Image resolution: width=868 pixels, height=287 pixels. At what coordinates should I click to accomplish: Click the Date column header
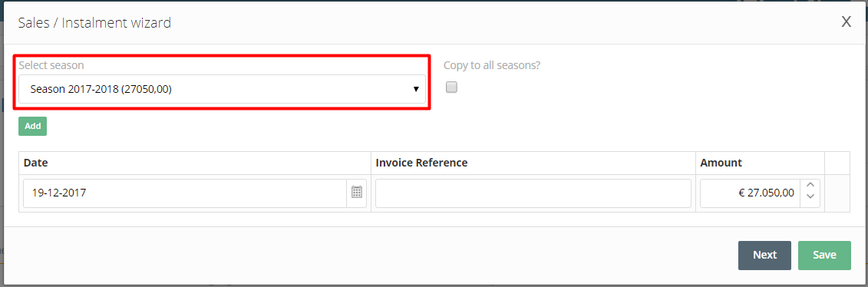(36, 163)
